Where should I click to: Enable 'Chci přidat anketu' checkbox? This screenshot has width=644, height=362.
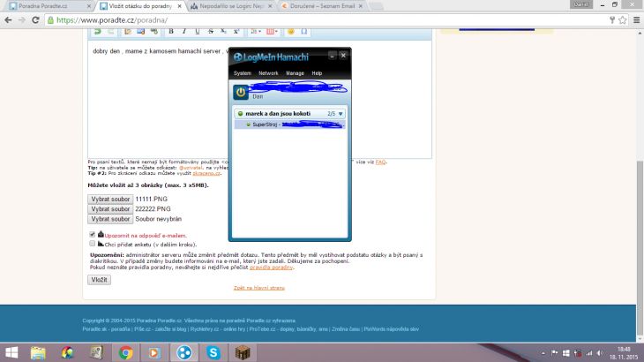tap(92, 244)
